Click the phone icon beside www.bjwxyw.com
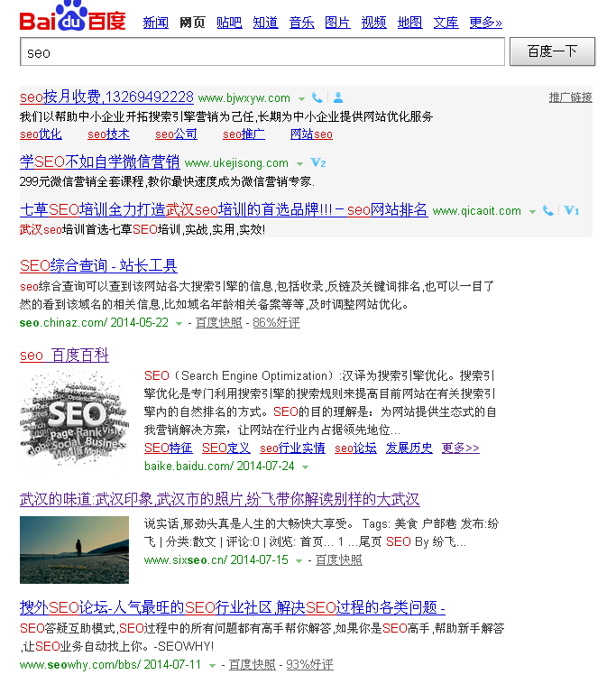Viewport: 616px width, 684px height. (x=317, y=97)
